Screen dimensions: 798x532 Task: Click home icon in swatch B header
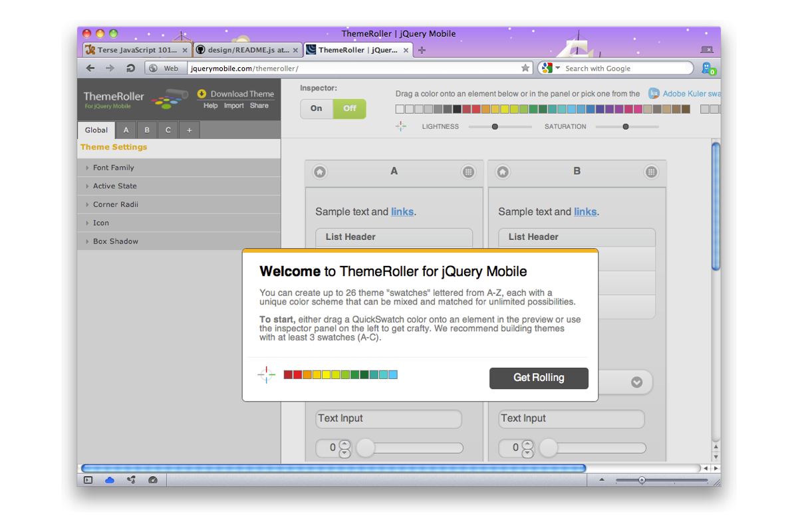(x=503, y=172)
